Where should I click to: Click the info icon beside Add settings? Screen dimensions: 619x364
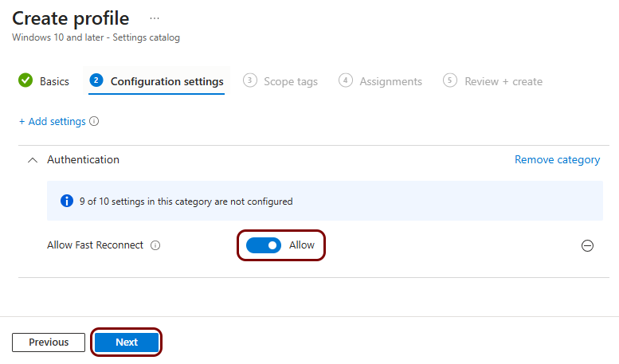tap(94, 122)
